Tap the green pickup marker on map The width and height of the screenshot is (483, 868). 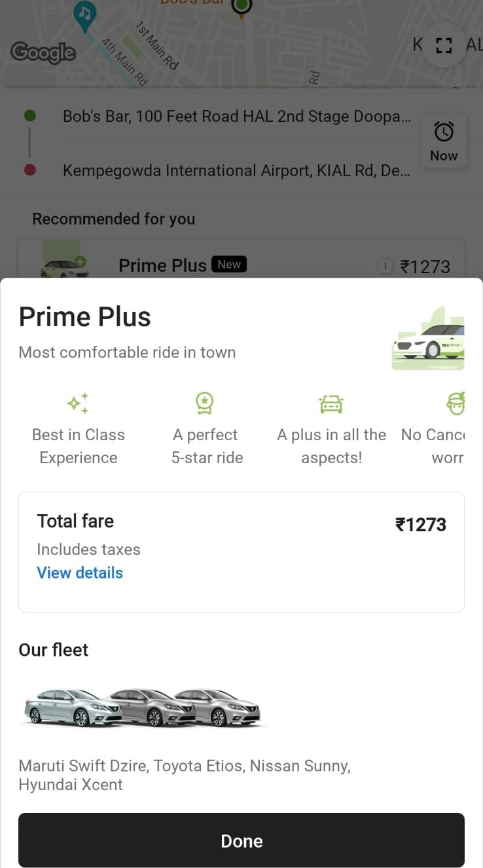pyautogui.click(x=243, y=7)
